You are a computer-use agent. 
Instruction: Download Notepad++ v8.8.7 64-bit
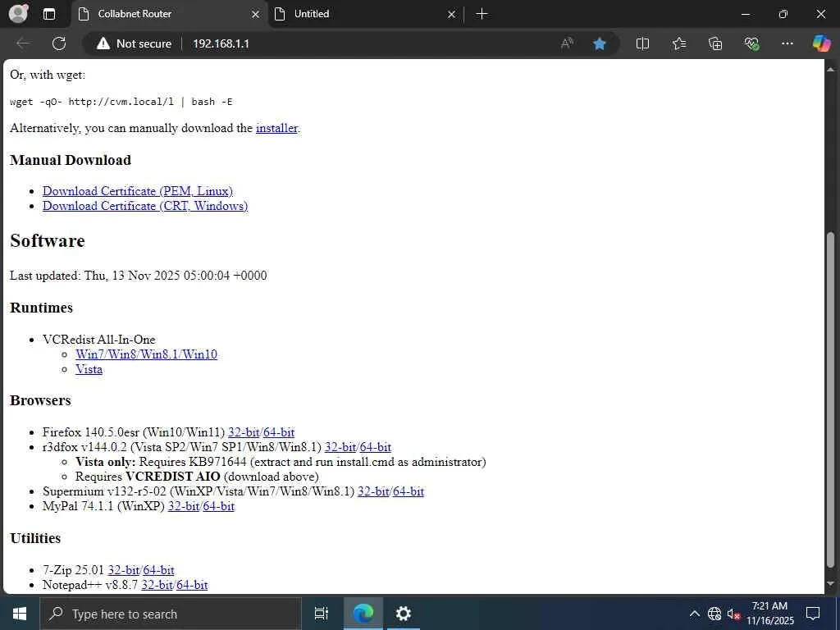point(192,585)
